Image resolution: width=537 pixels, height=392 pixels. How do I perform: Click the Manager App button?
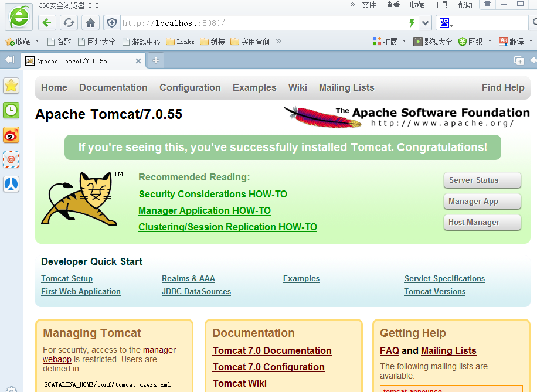pyautogui.click(x=482, y=202)
